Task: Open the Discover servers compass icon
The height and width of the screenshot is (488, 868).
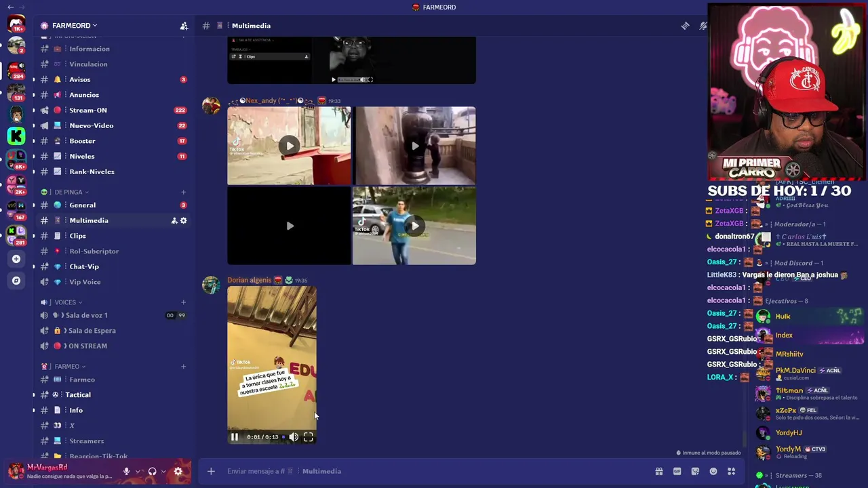Action: coord(16,281)
